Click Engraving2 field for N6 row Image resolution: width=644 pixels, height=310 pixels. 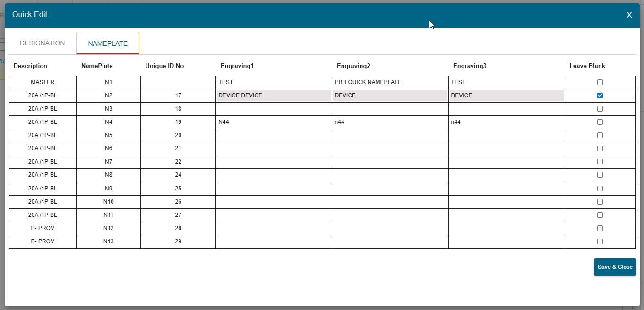click(x=390, y=148)
